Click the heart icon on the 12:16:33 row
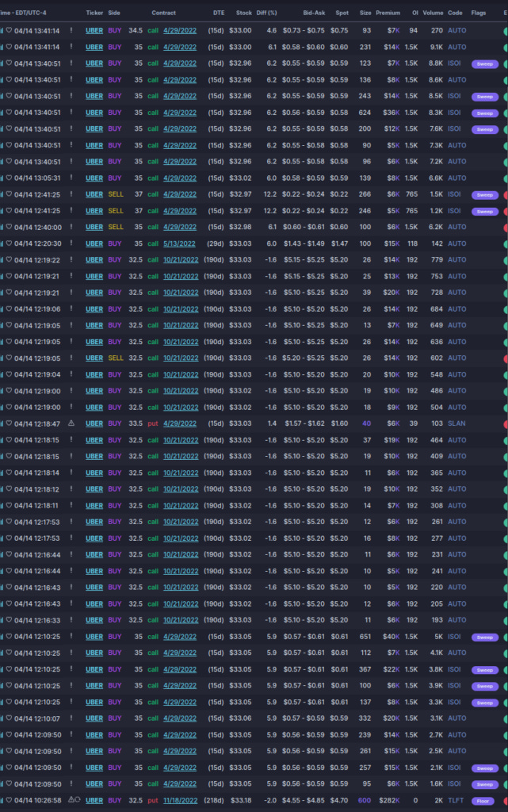The image size is (508, 812). click(9, 620)
